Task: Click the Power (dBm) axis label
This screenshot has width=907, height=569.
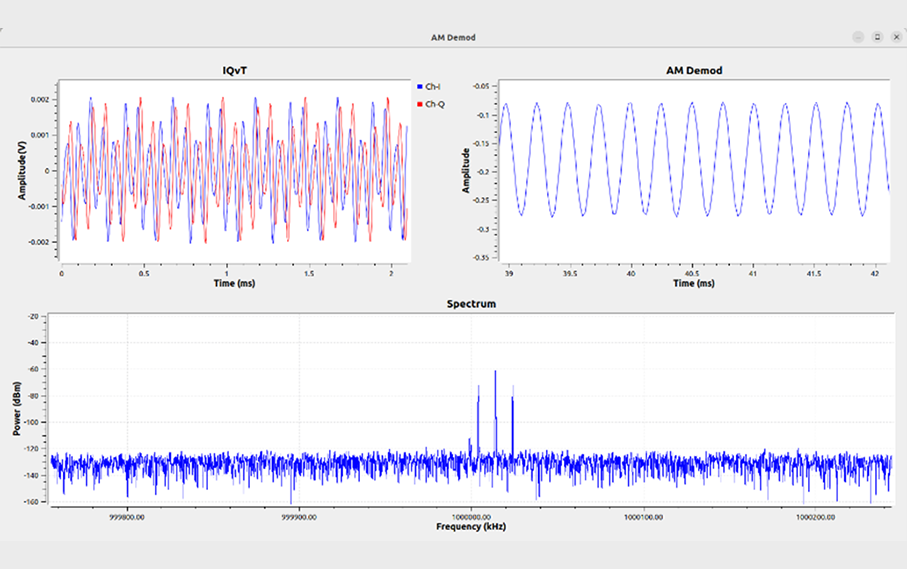Action: pos(17,408)
